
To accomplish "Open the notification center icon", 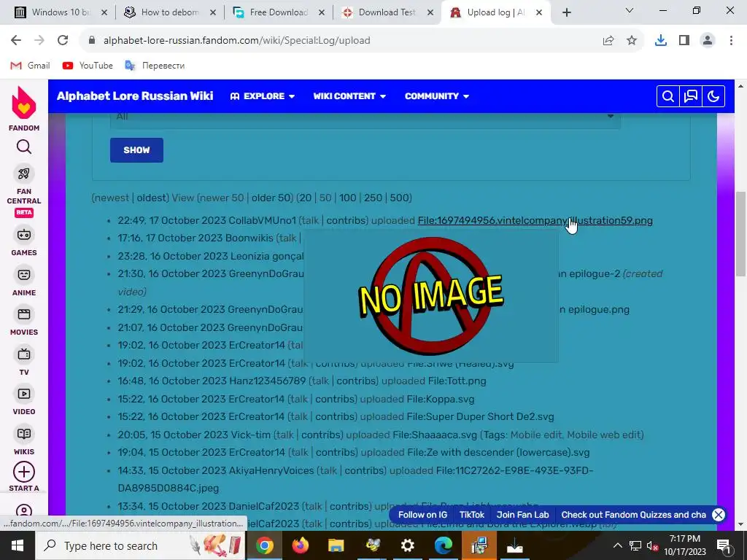I will pos(724,545).
